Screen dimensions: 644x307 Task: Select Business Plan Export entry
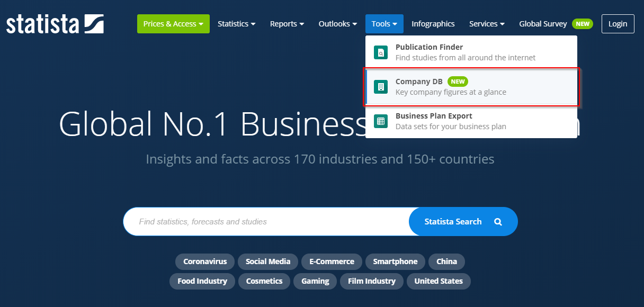(x=471, y=121)
